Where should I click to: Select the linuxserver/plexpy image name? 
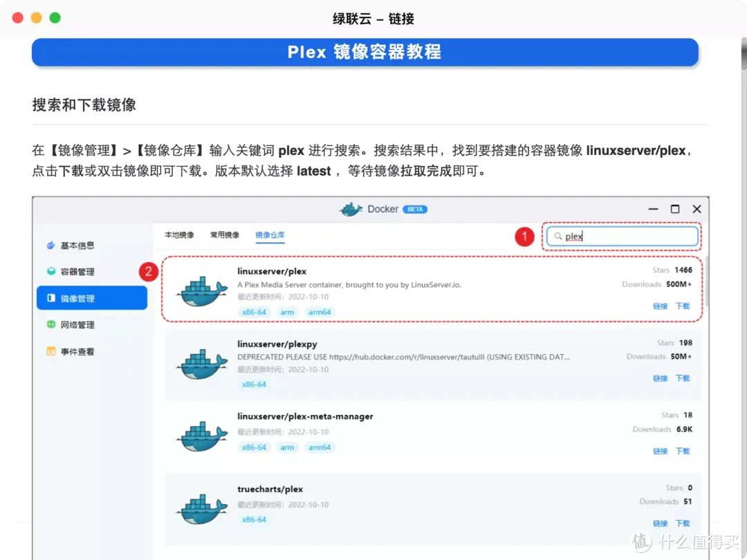click(x=277, y=344)
